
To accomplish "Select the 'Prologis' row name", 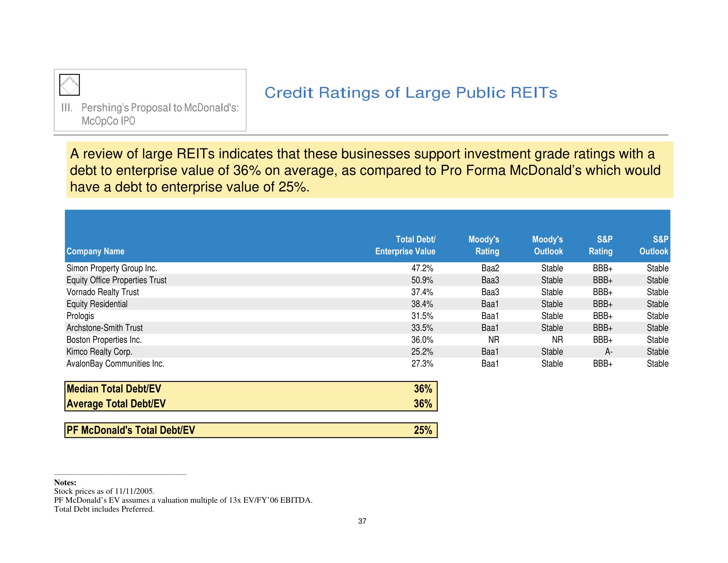I will [80, 316].
